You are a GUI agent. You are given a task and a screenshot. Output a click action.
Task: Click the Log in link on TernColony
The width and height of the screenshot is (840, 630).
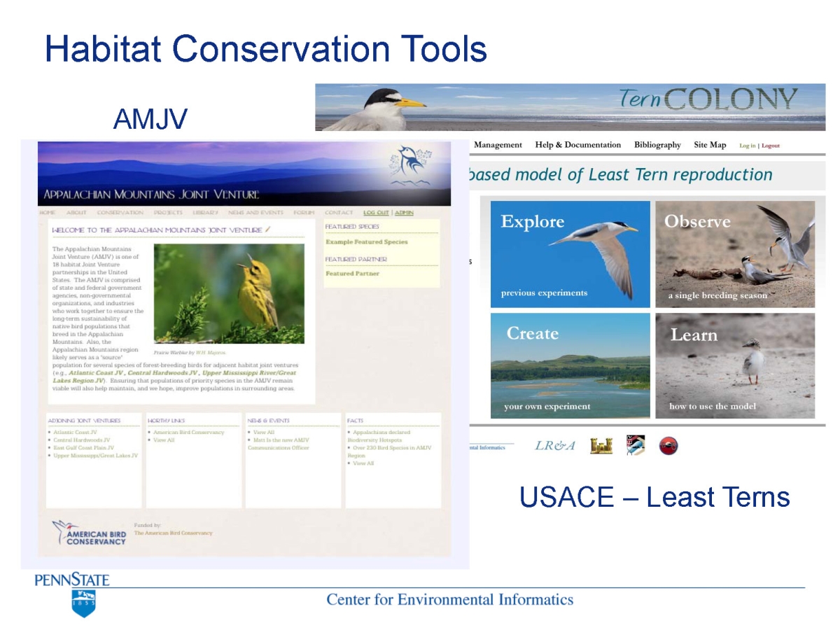point(748,146)
